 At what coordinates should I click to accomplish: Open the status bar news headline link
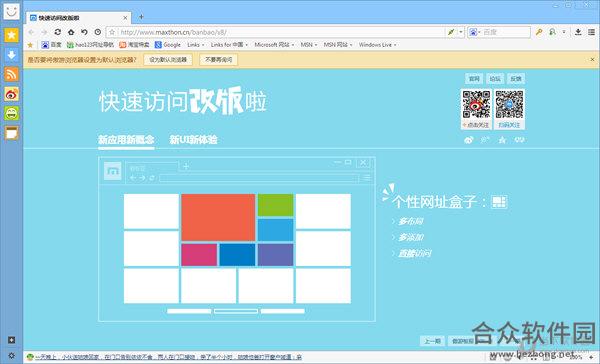coord(168,357)
